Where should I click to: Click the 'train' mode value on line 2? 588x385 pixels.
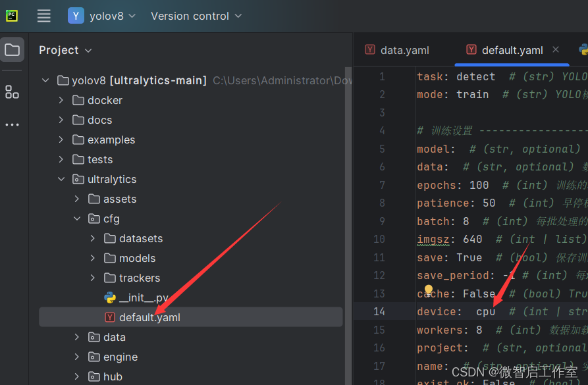coord(473,95)
